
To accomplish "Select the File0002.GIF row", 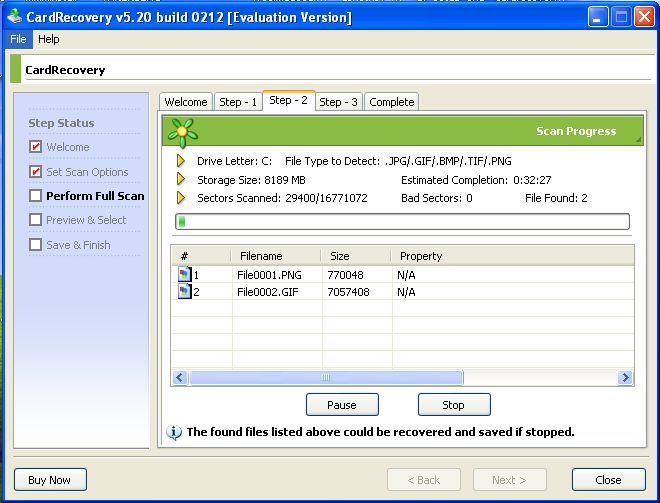I will [402, 291].
